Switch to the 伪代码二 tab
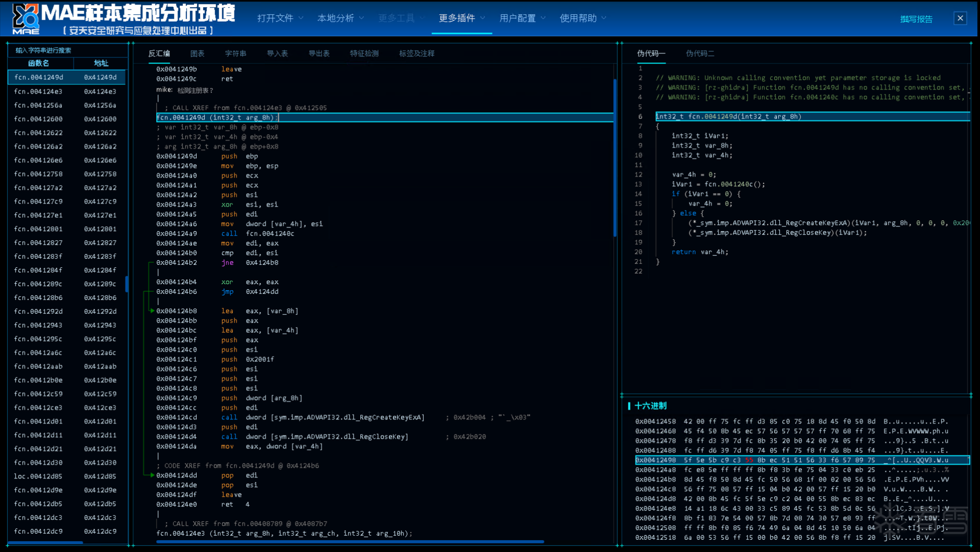Image resolution: width=980 pixels, height=552 pixels. click(x=700, y=54)
